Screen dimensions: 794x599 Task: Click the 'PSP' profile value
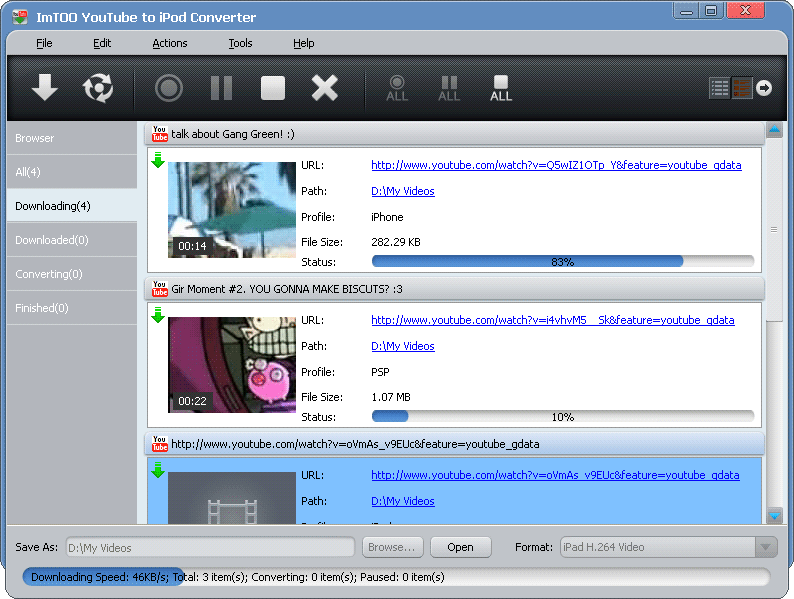point(380,372)
